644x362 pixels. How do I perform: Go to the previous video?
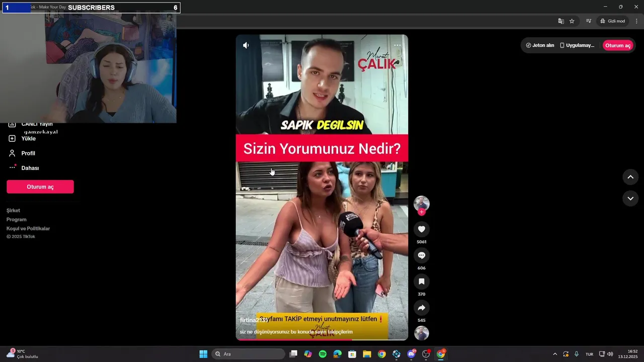click(630, 177)
